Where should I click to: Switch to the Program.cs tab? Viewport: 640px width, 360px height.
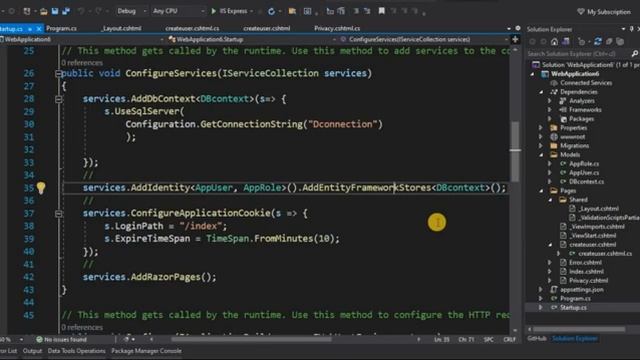[x=61, y=29]
